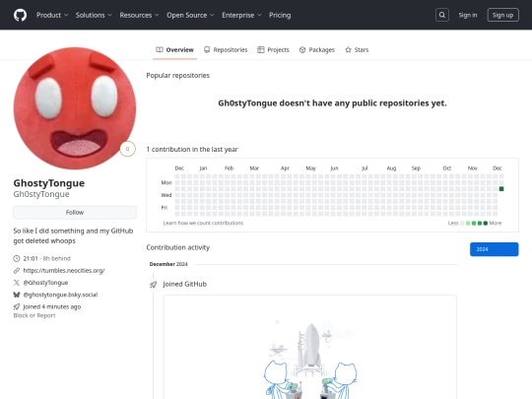Click the status emoji badge on the avatar

(x=127, y=149)
